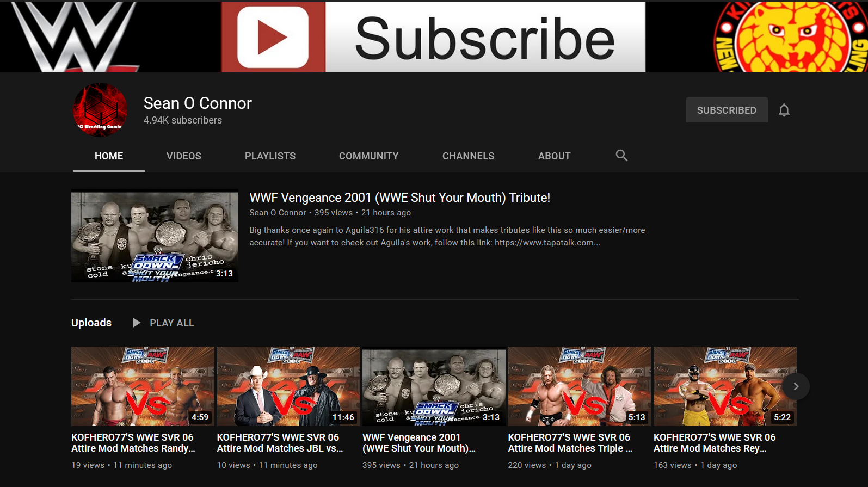Open the Randy attire mod video title

[x=133, y=443]
